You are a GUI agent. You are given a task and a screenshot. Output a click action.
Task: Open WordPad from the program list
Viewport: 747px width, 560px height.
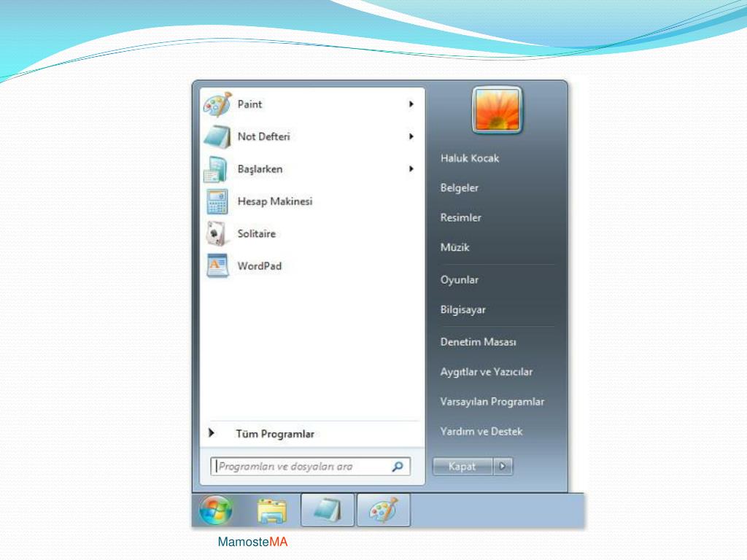[259, 266]
